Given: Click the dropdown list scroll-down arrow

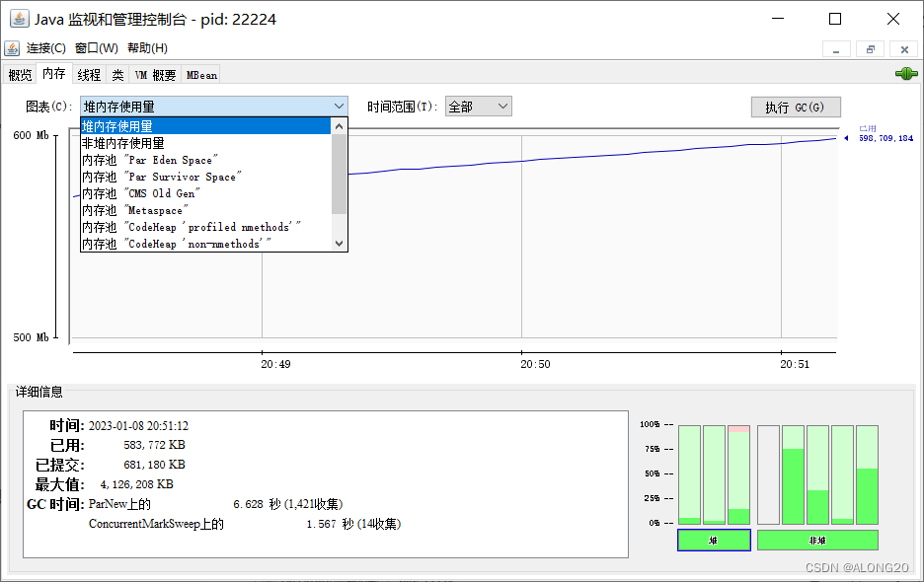Looking at the screenshot, I should [339, 244].
